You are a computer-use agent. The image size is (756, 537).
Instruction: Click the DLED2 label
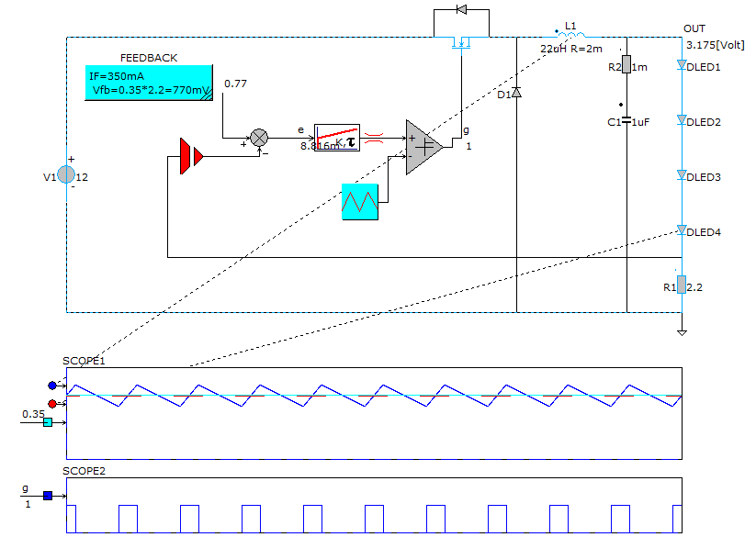coord(704,122)
